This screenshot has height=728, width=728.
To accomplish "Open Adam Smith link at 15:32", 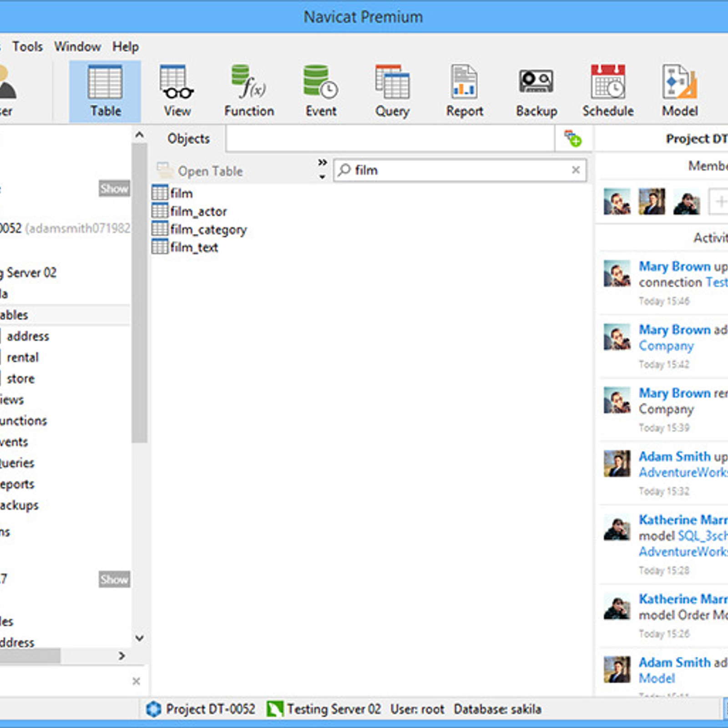I will 674,456.
